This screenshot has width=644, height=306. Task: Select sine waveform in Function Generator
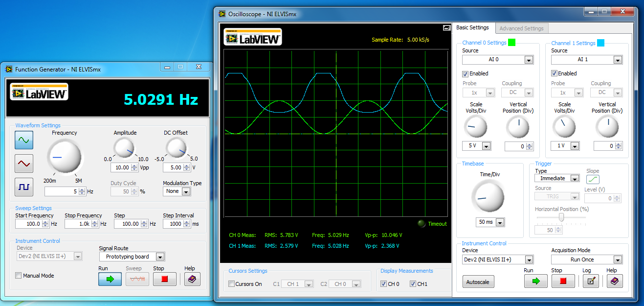click(x=24, y=140)
